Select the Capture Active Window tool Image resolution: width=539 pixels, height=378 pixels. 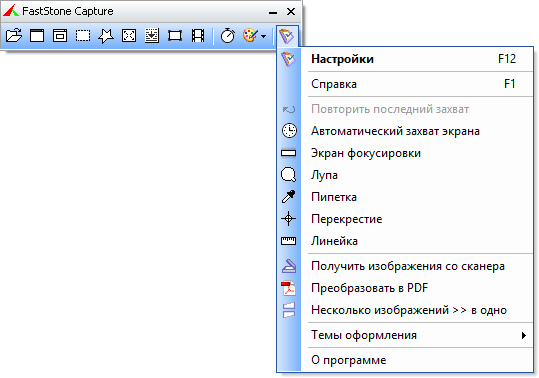click(37, 35)
